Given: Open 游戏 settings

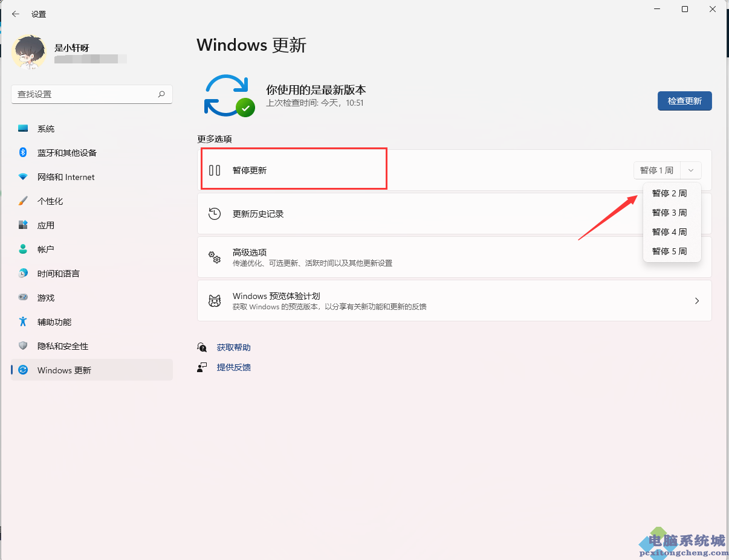Looking at the screenshot, I should click(x=92, y=298).
